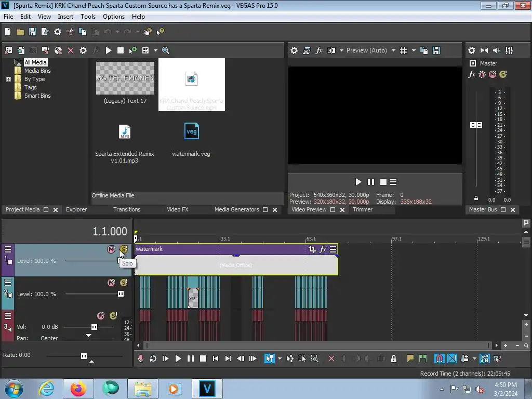
Task: Mute video track 2
Action: 111,283
